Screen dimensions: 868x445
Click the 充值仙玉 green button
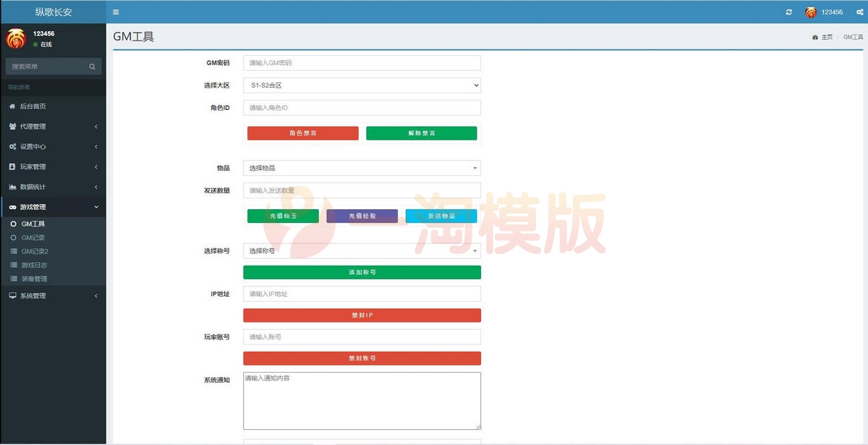[282, 216]
